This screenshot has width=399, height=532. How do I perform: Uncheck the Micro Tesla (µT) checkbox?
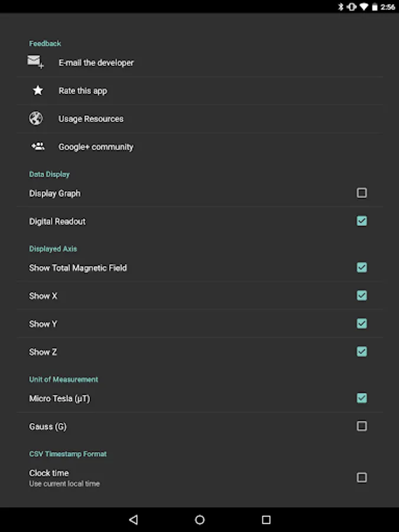point(362,398)
